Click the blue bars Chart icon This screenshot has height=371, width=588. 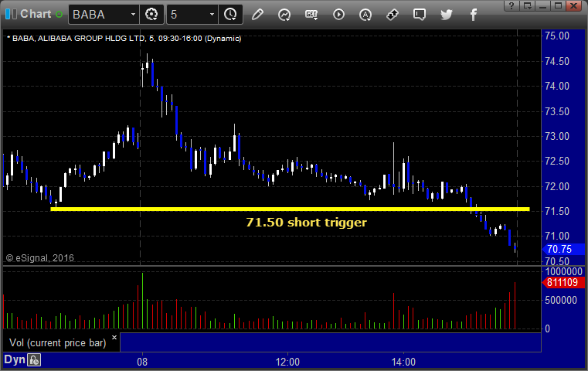coord(11,14)
